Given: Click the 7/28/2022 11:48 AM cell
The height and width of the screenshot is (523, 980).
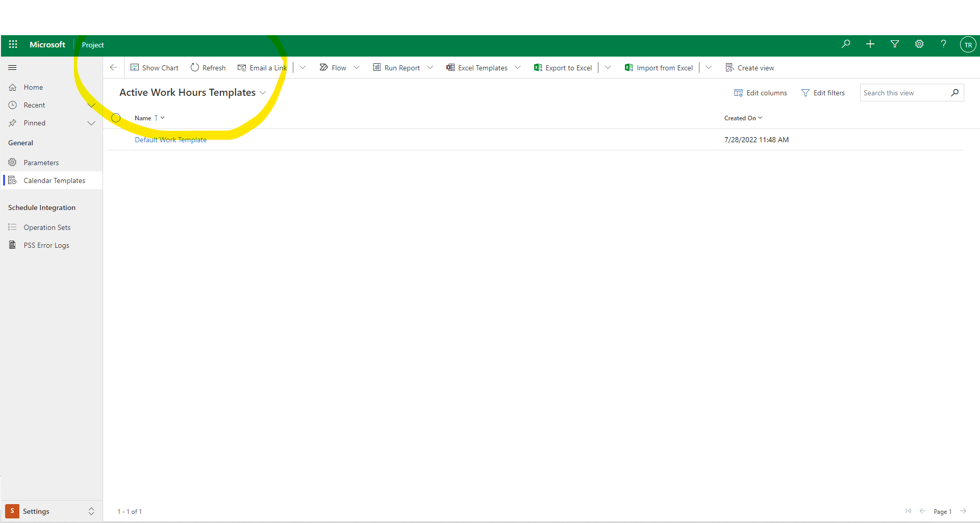Looking at the screenshot, I should 757,140.
